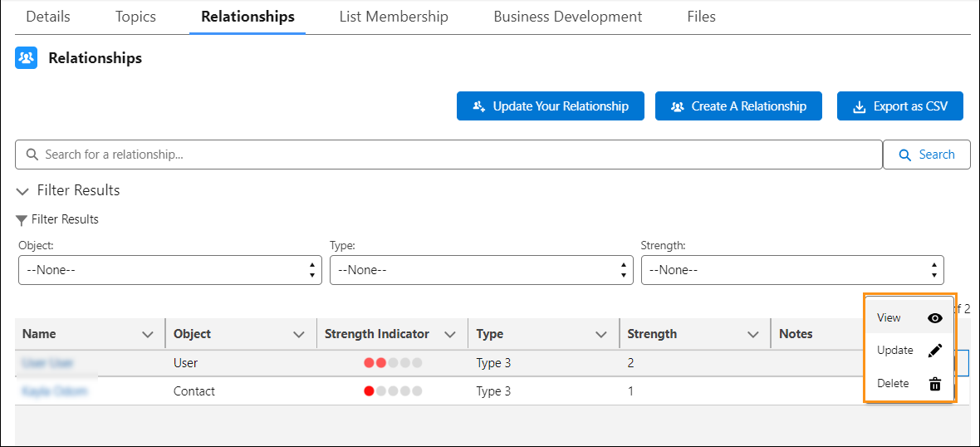Click the Notes column header
Screen dimensions: 980x447
tap(796, 334)
